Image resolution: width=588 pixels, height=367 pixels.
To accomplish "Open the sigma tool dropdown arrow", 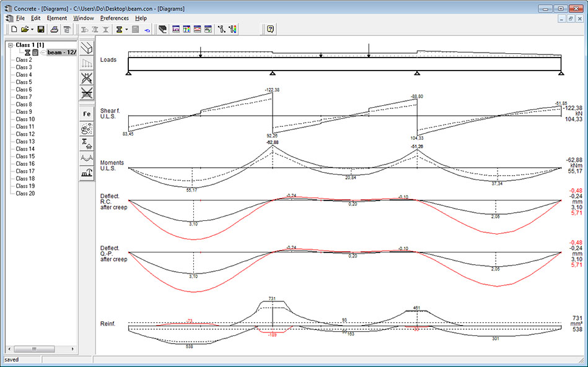I will [x=127, y=29].
